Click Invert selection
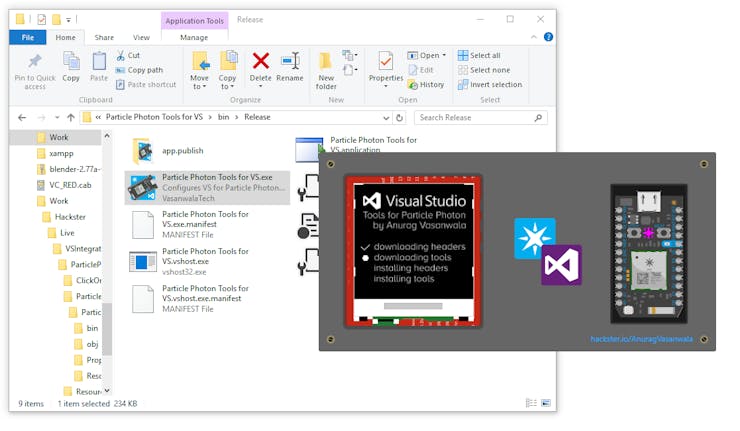 pyautogui.click(x=490, y=85)
